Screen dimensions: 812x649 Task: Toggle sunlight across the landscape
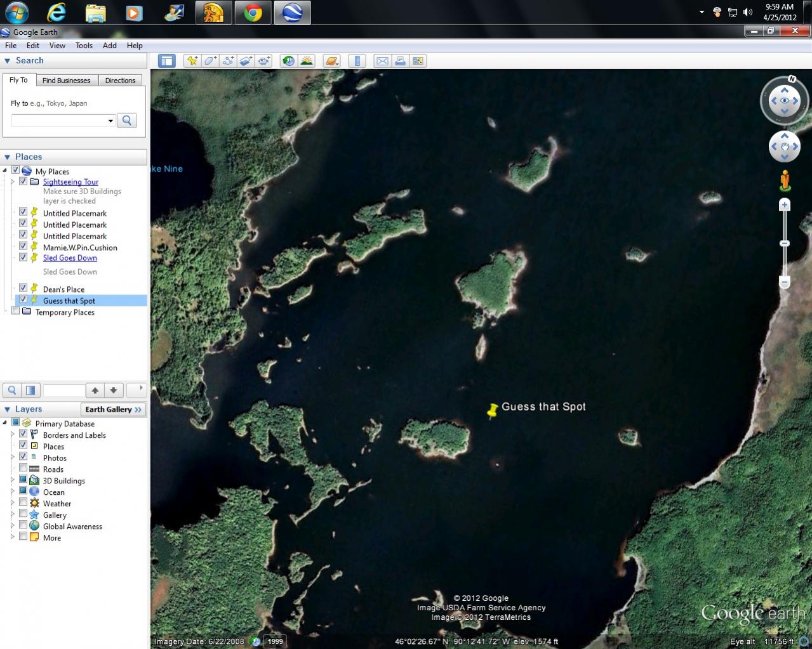click(x=307, y=61)
